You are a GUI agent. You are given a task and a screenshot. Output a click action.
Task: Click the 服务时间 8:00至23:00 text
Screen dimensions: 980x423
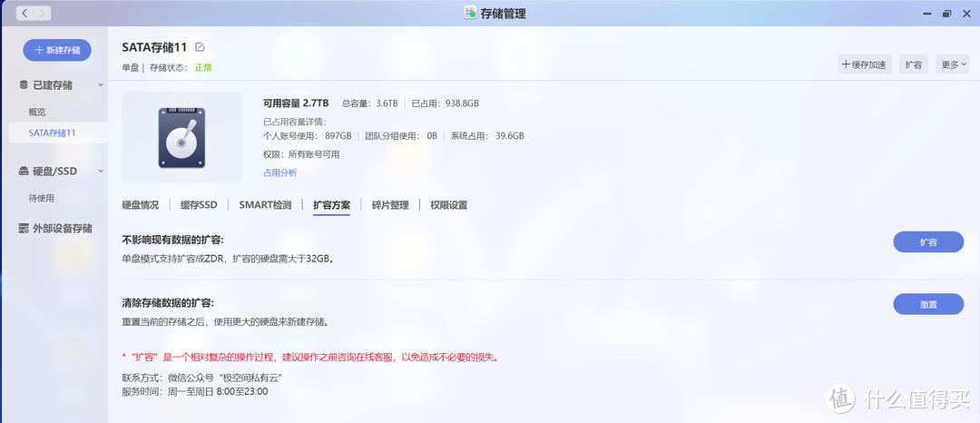[x=195, y=392]
